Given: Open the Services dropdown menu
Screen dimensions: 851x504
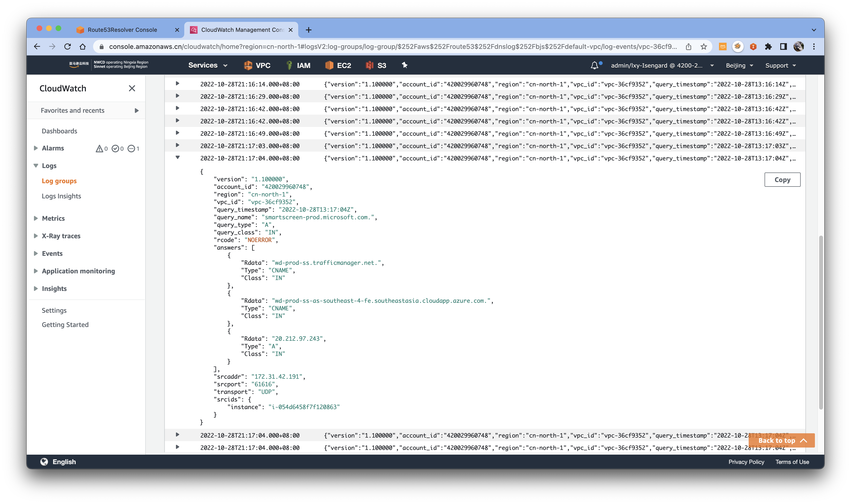Looking at the screenshot, I should pyautogui.click(x=208, y=65).
